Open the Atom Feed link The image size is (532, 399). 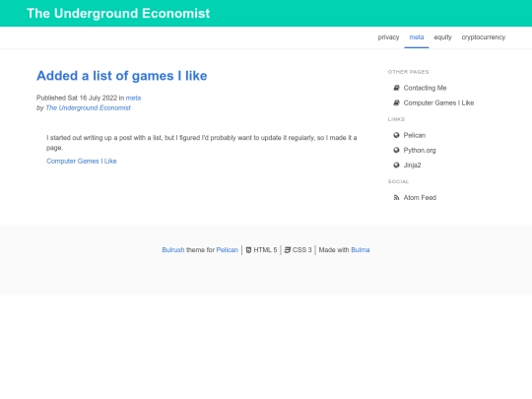(420, 197)
